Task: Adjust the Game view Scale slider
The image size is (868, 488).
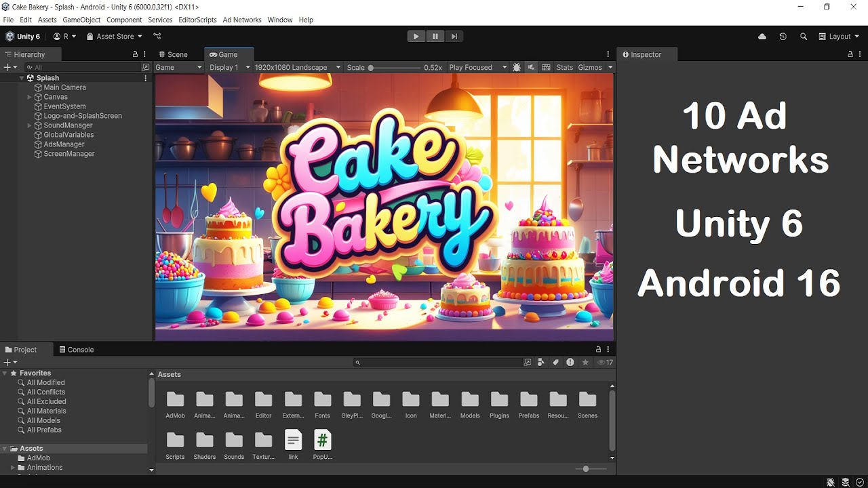Action: click(395, 68)
